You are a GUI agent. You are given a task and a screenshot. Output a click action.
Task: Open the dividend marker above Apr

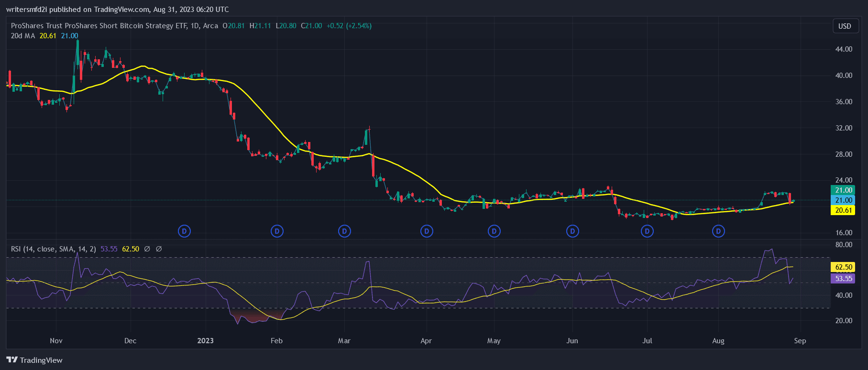[x=427, y=231]
